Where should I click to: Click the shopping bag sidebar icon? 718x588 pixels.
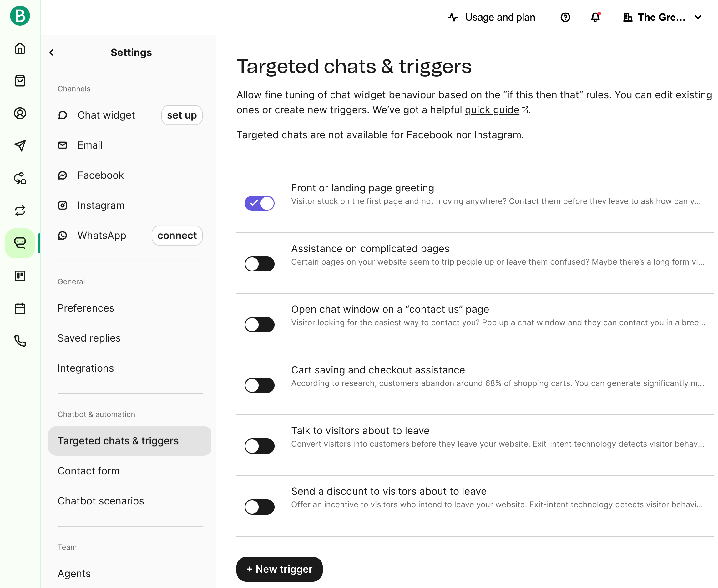[20, 81]
